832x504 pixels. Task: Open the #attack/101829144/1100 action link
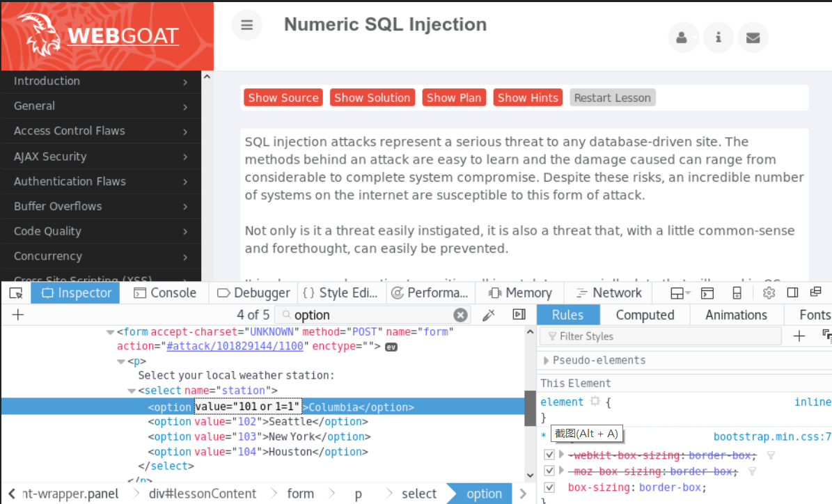coord(235,346)
